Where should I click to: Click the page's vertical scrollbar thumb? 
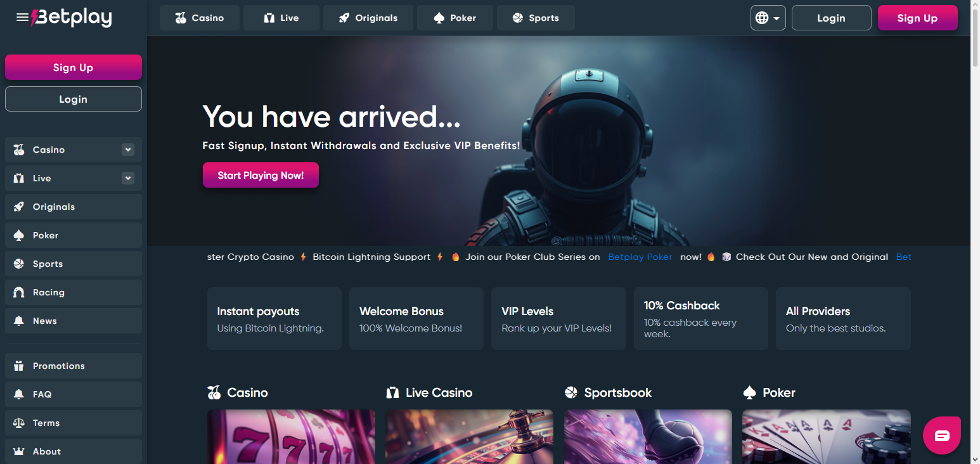[x=975, y=38]
